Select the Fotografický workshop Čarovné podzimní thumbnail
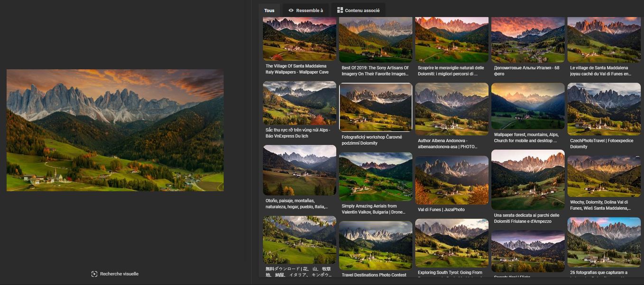Viewport: 644px width, 285px height. pyautogui.click(x=376, y=107)
